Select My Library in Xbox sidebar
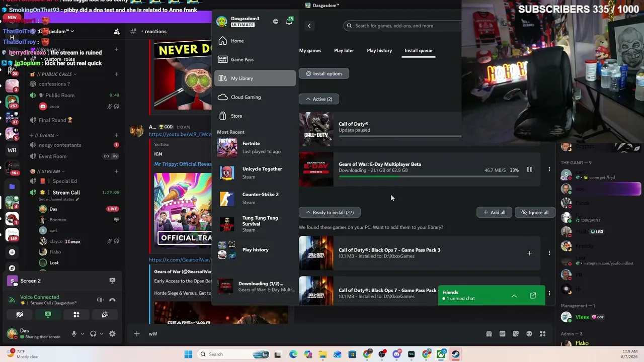 click(255, 78)
